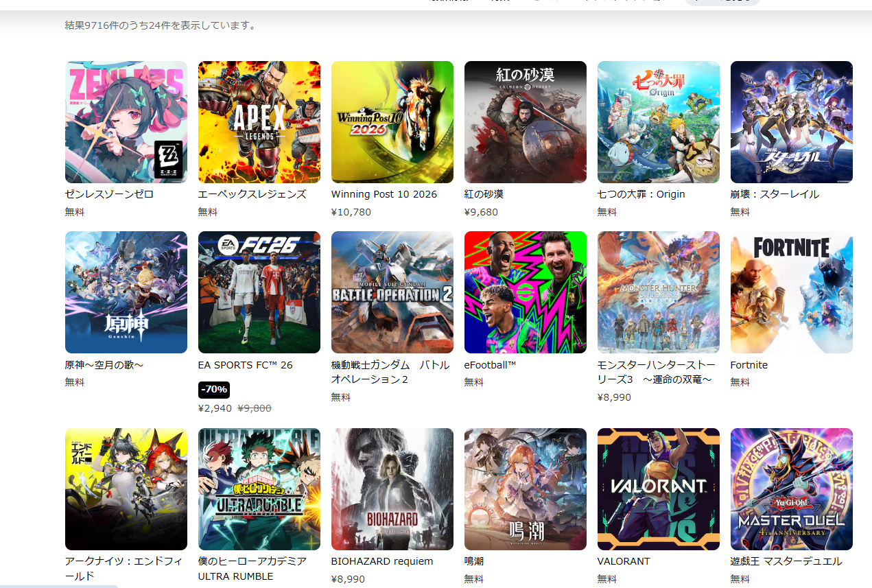
Task: Open the 原神～空月の歌～ title link
Action: (x=104, y=365)
